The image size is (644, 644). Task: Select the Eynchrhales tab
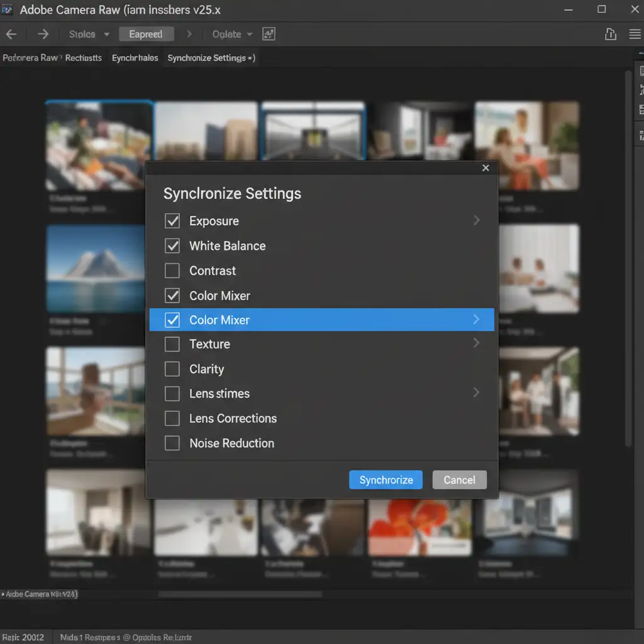point(135,58)
